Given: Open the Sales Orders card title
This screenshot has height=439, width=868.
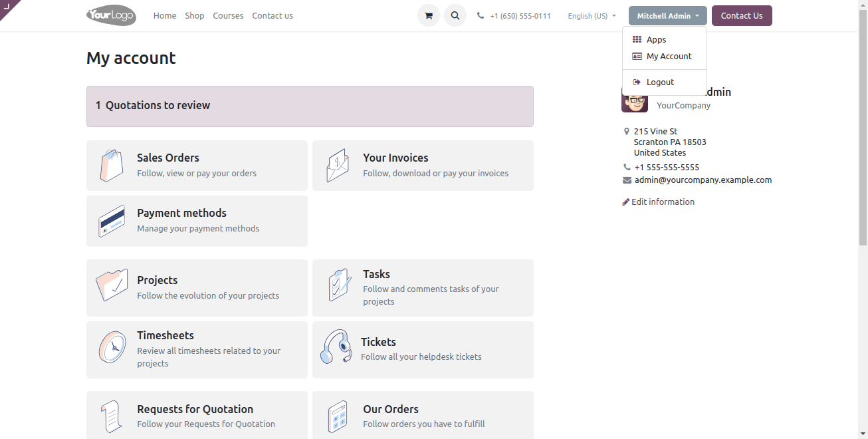Looking at the screenshot, I should 168,158.
